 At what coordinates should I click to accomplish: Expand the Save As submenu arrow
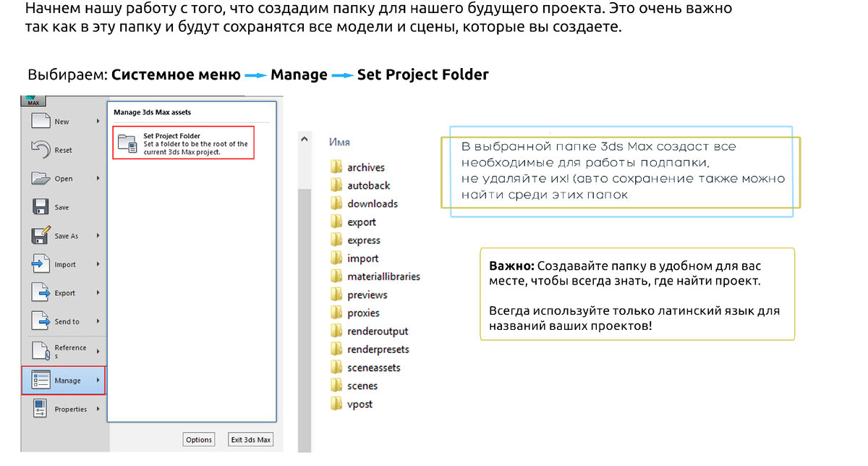click(x=98, y=236)
